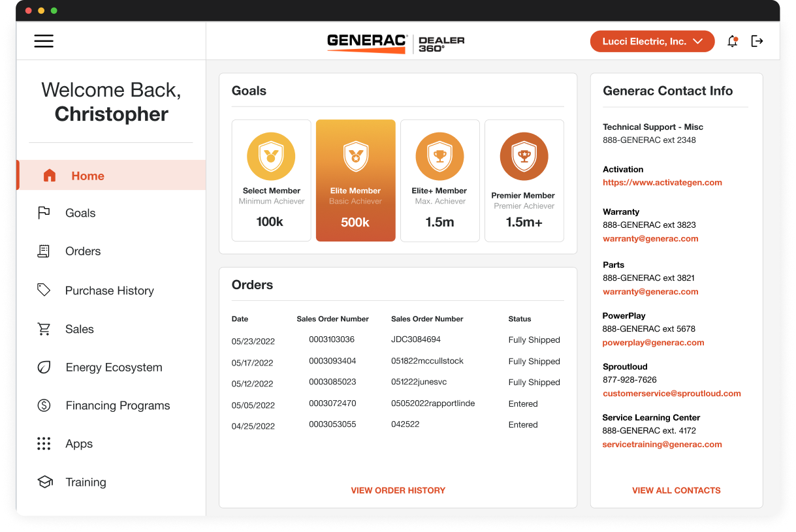Open Energy Ecosystem from the sidebar
This screenshot has width=796, height=532.
coord(44,367)
